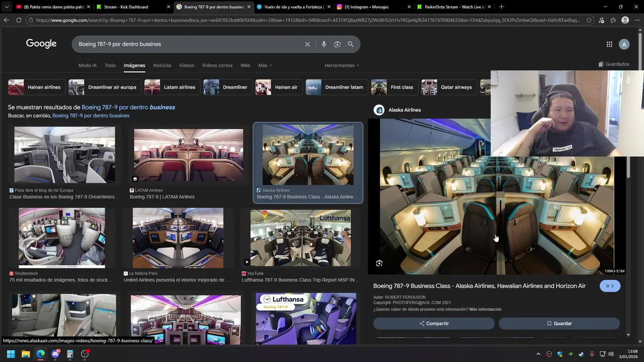Viewport: 644px width, 362px height.
Task: Open Discord from the taskbar
Action: pyautogui.click(x=55, y=354)
